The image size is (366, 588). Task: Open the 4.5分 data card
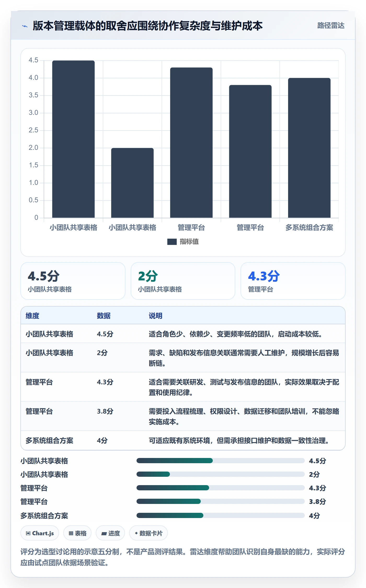click(73, 281)
